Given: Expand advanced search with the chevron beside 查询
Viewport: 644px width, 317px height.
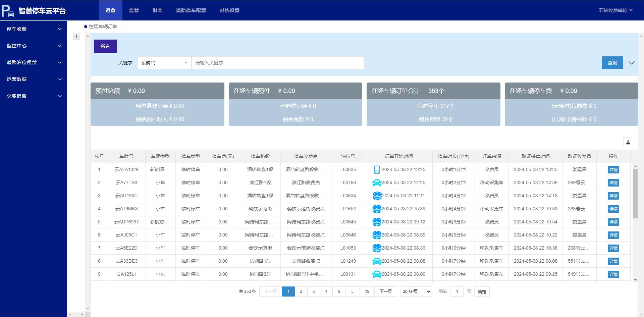Looking at the screenshot, I should click(631, 63).
